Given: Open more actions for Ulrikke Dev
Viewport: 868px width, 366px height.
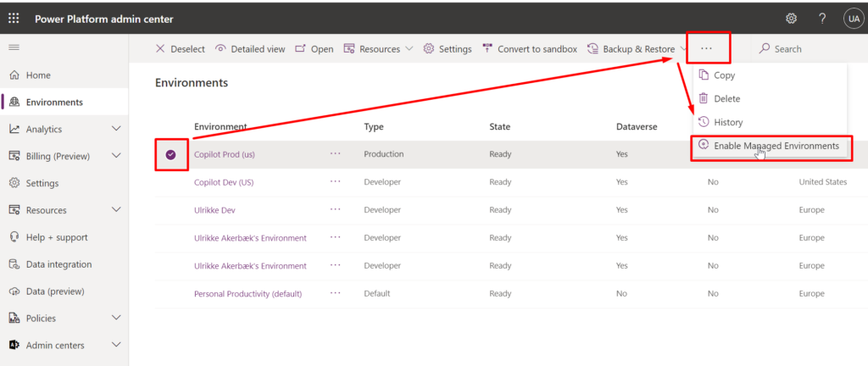Looking at the screenshot, I should 336,209.
